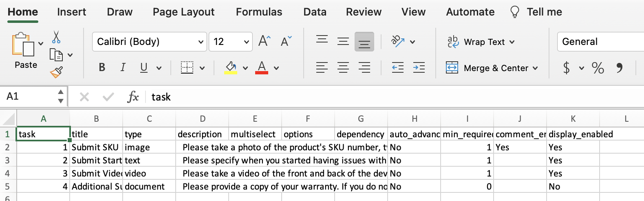Viewport: 644px width, 201px height.
Task: Confirm formula entry with checkmark
Action: point(108,97)
